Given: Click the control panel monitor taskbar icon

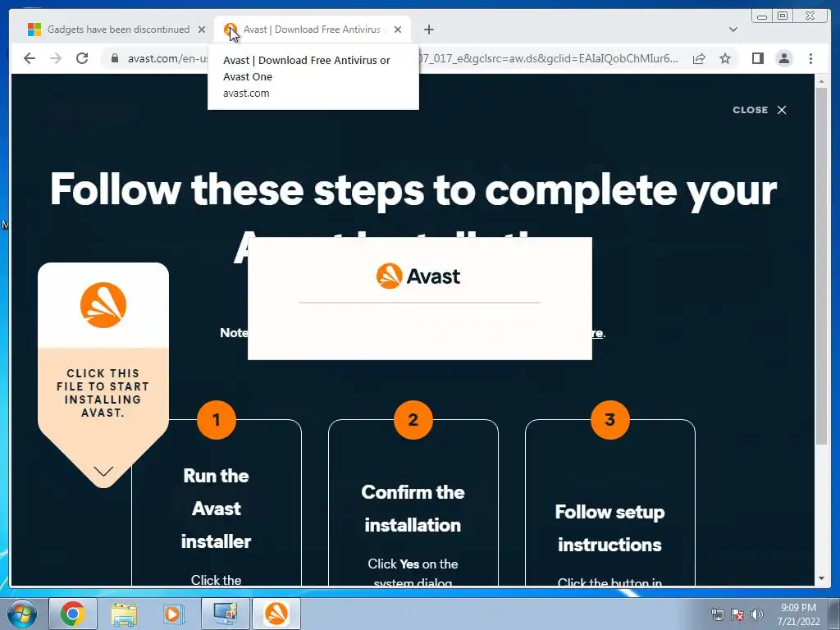Looking at the screenshot, I should click(226, 614).
